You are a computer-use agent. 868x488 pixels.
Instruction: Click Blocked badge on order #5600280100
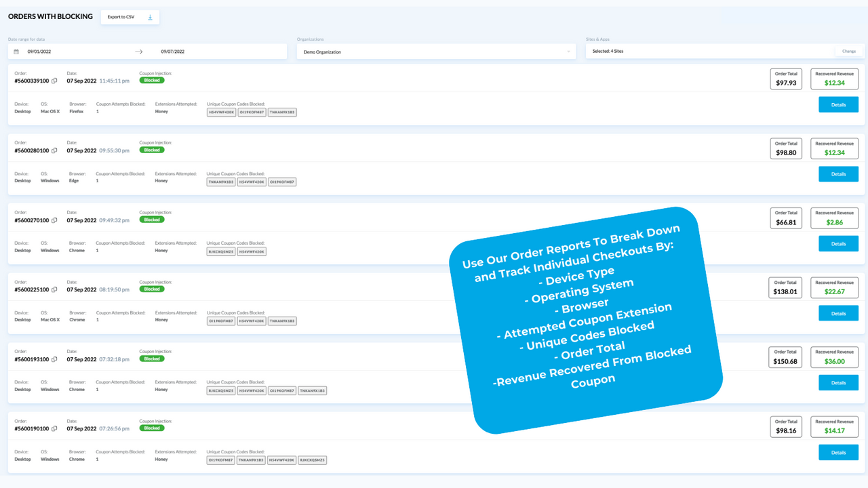(152, 150)
